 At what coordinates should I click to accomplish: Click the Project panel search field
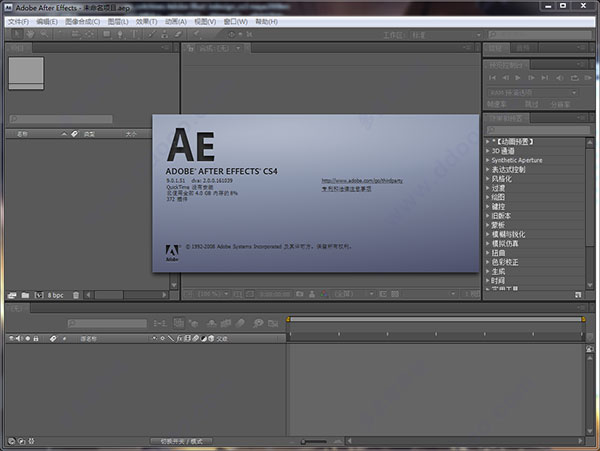point(61,119)
